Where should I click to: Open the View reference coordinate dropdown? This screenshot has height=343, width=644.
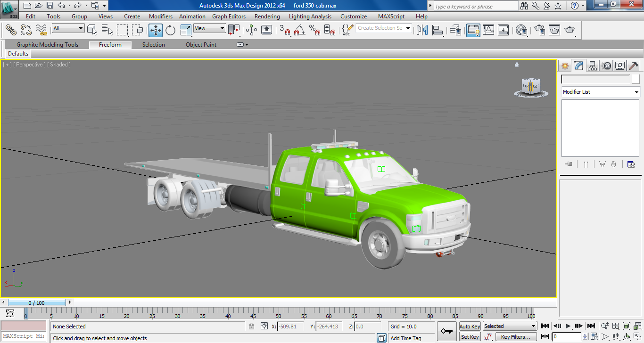point(210,28)
